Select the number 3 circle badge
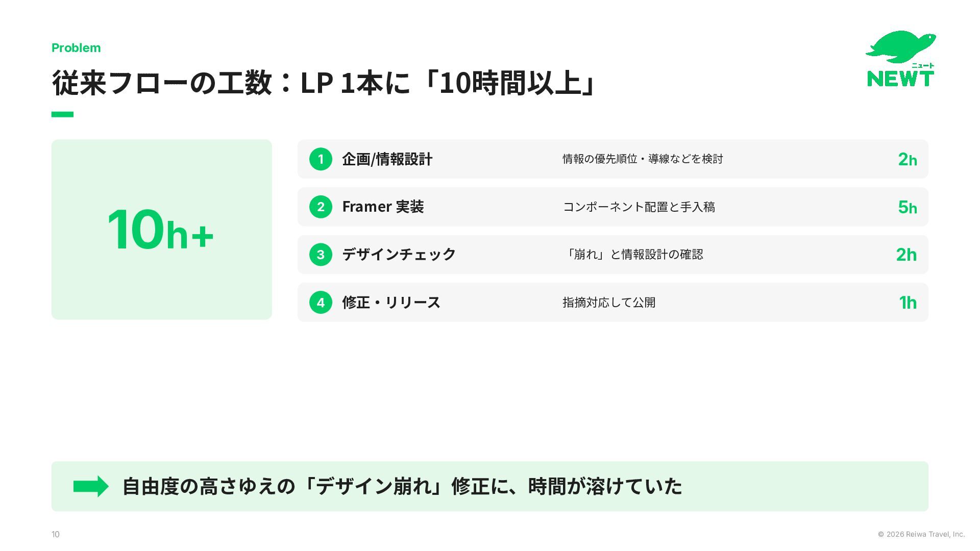Viewport: 980px width, 551px height. [321, 255]
